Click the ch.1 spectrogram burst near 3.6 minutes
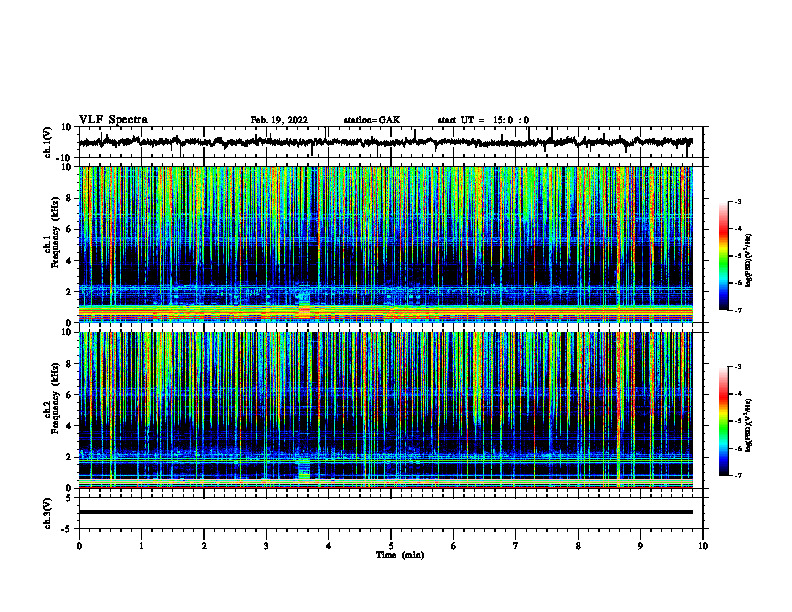The height and width of the screenshot is (612, 792). tap(304, 303)
